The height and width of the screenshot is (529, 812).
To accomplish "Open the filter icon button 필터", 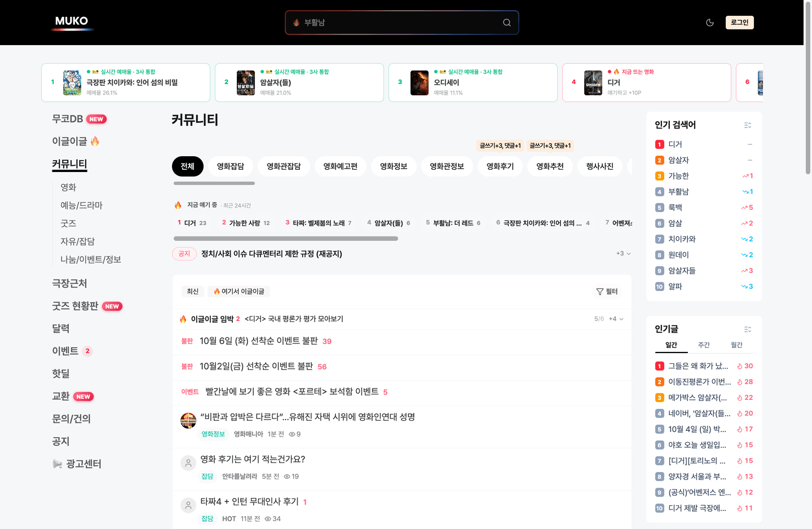I will click(607, 292).
